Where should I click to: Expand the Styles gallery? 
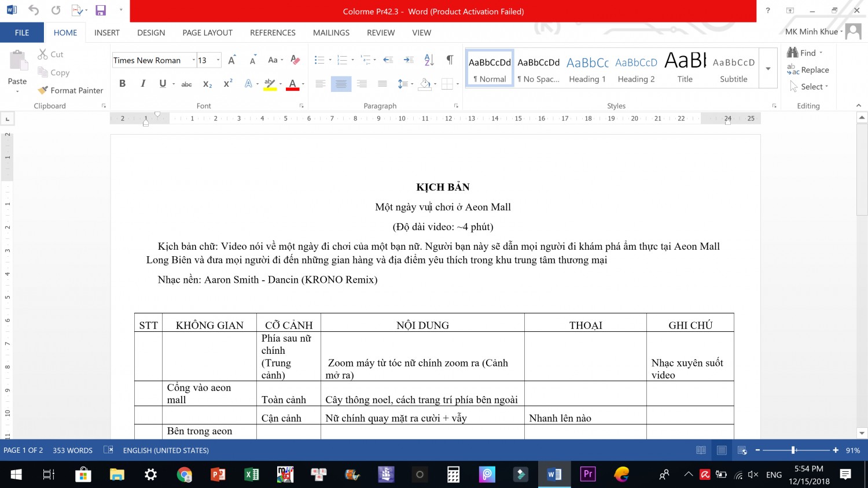coord(768,68)
